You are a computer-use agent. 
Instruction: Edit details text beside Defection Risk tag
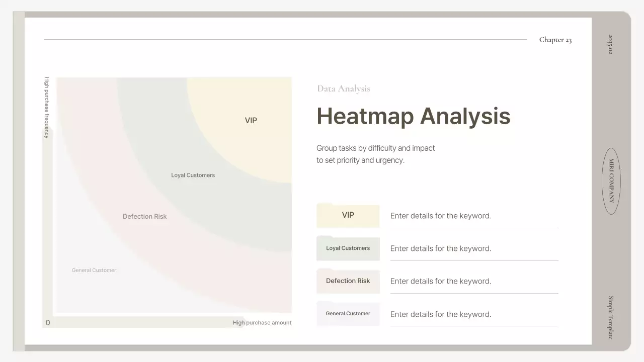440,281
